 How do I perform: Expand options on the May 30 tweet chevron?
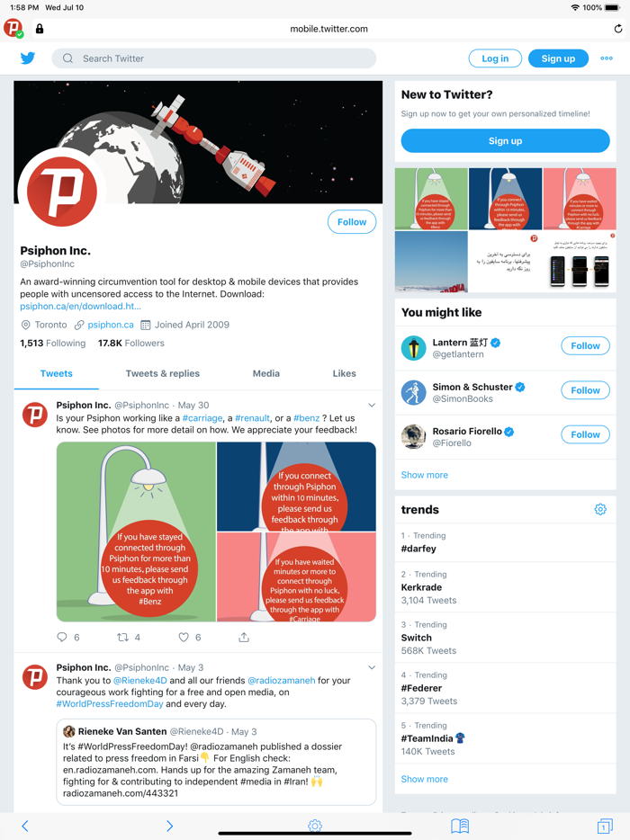(371, 403)
